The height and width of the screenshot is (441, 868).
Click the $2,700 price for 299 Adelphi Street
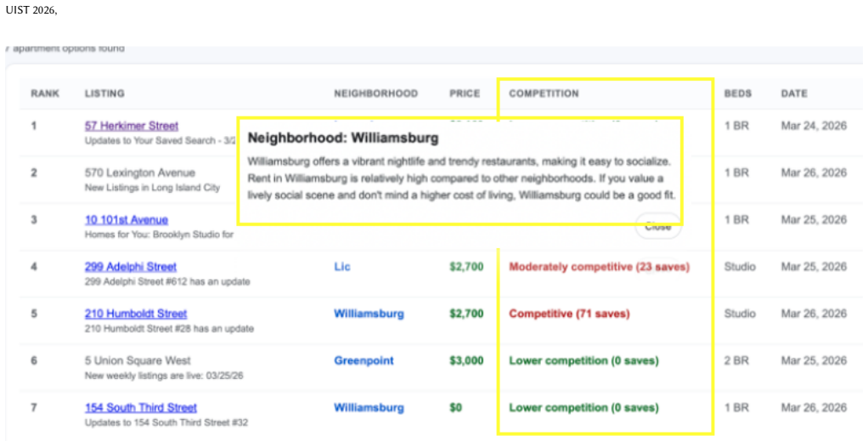(x=466, y=267)
